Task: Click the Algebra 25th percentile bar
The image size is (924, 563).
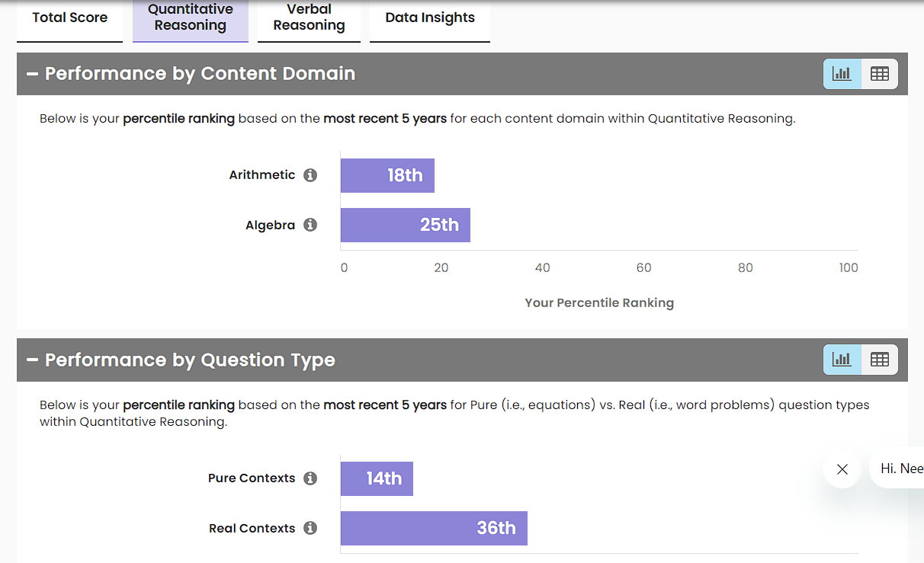Action: 405,226
